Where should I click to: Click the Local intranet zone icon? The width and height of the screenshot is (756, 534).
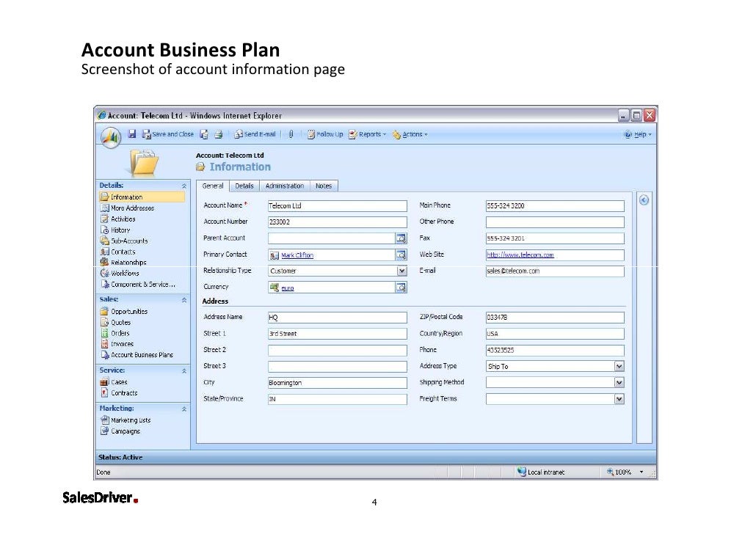coord(521,472)
